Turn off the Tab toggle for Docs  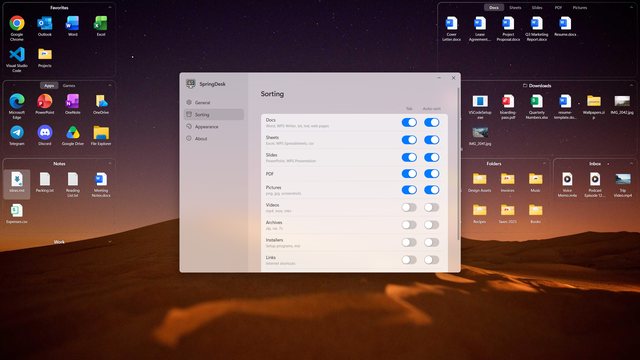(409, 122)
